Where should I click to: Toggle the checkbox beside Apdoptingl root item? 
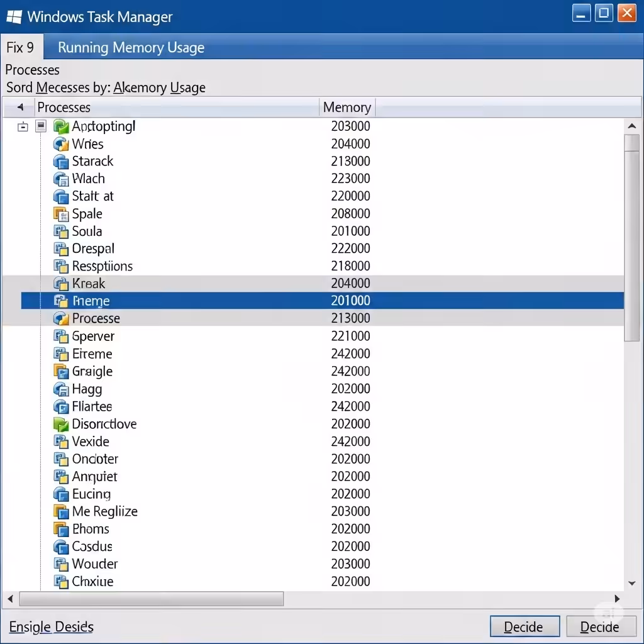tap(41, 126)
